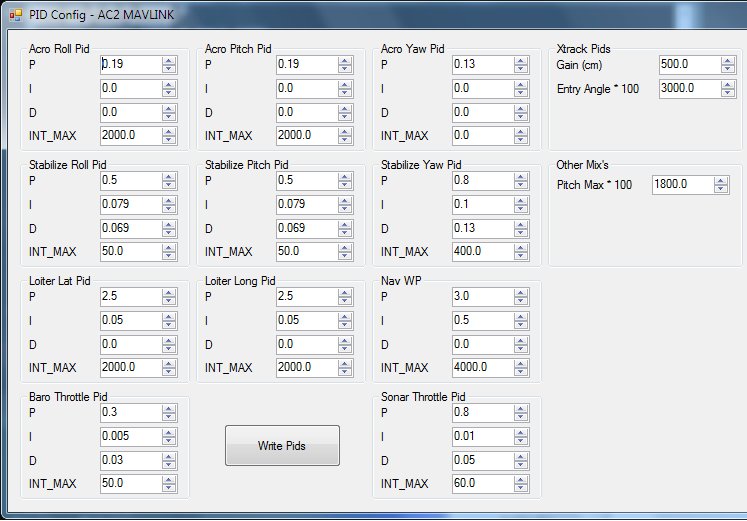Increase Acro Roll Pid P value
Image resolution: width=747 pixels, height=521 pixels.
169,60
